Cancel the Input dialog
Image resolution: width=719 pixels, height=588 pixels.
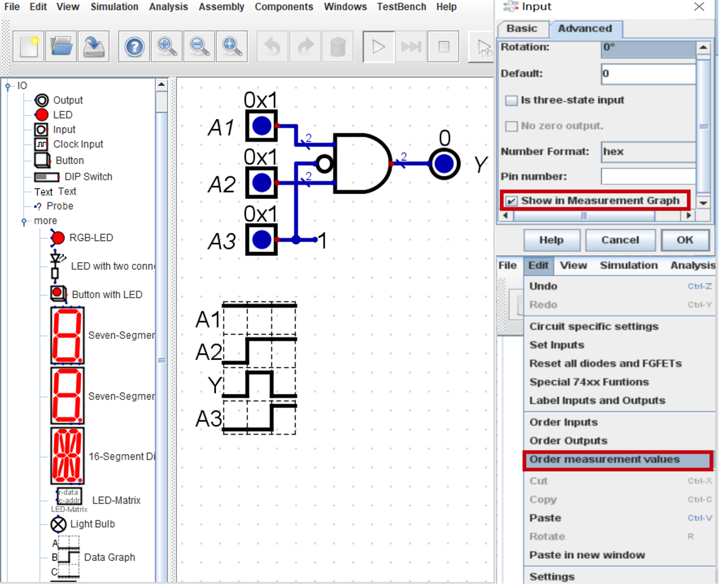[x=620, y=240]
